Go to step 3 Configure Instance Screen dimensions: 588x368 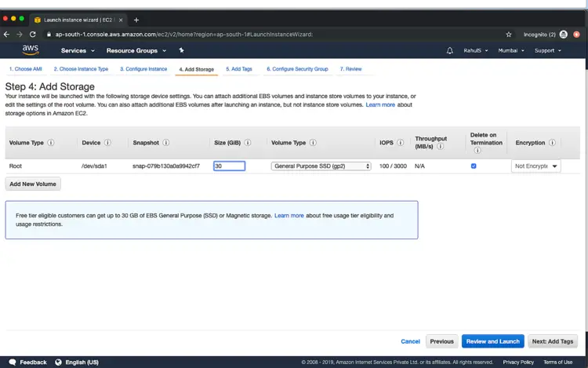coord(143,69)
